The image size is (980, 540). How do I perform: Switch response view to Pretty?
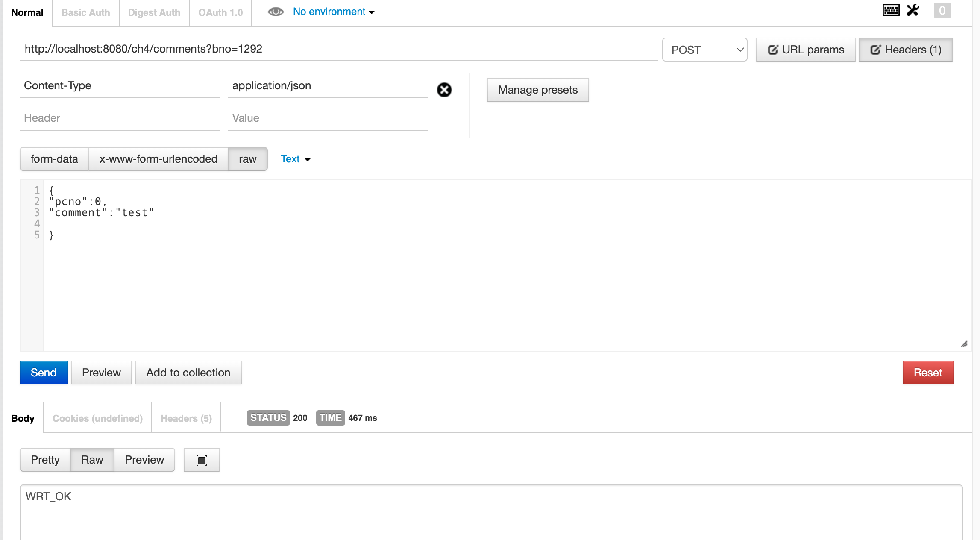[45, 460]
